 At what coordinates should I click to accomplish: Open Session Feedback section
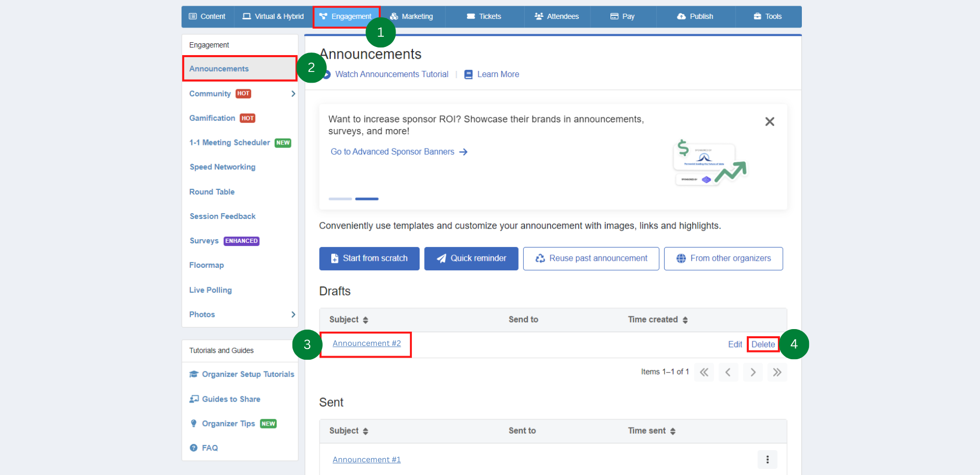click(x=223, y=216)
